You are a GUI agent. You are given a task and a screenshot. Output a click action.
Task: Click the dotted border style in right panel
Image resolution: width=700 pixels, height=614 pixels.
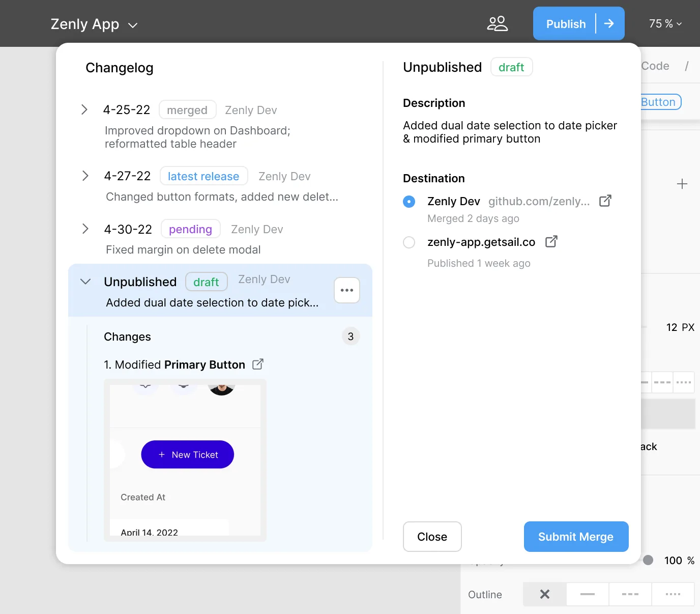(684, 382)
